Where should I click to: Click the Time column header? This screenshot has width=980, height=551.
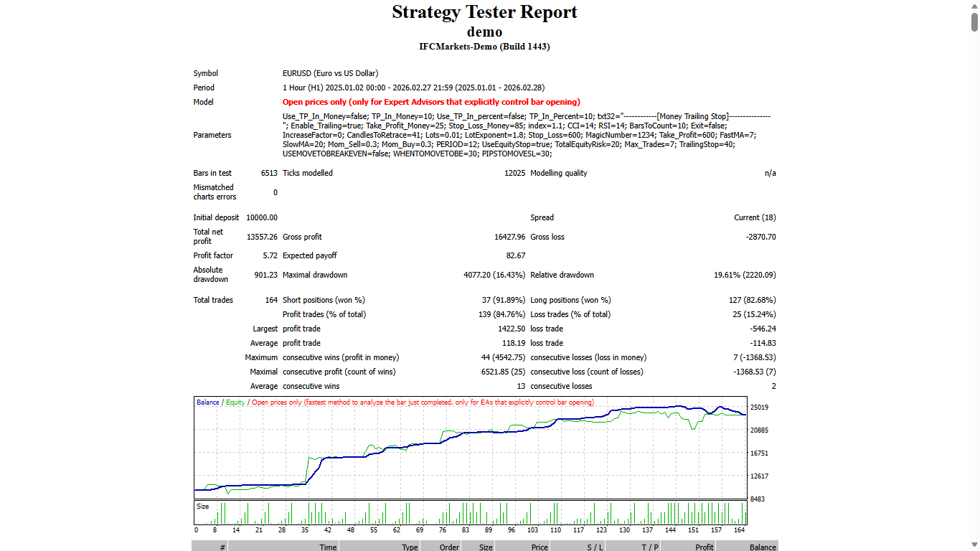(x=326, y=546)
